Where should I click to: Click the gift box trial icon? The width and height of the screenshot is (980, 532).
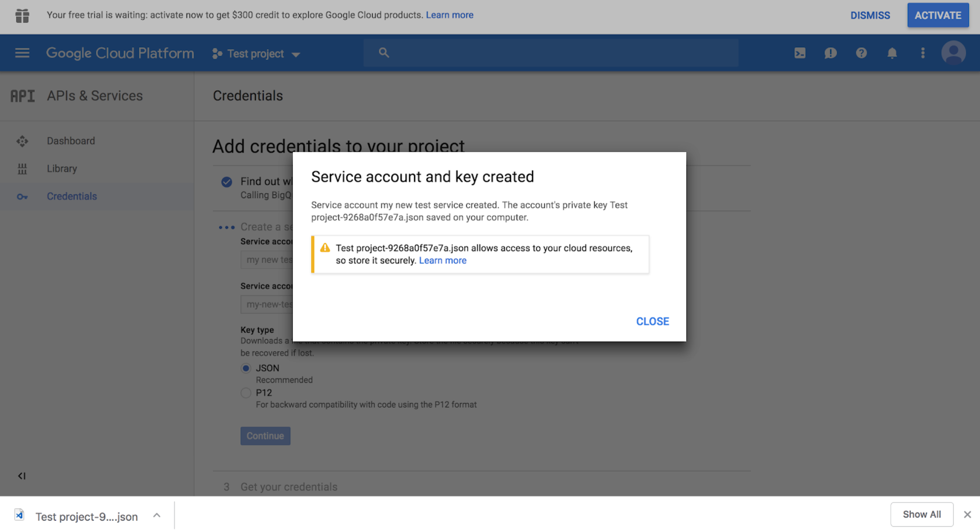(x=22, y=15)
